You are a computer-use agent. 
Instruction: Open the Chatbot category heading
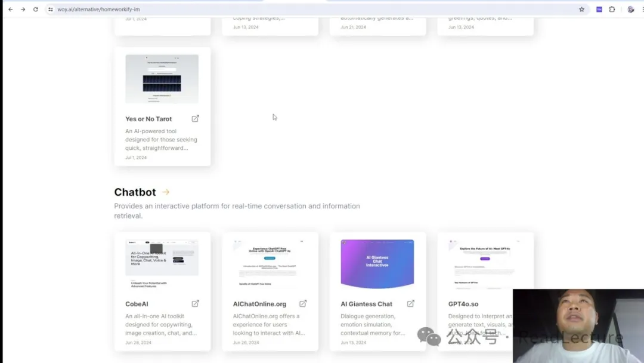pyautogui.click(x=135, y=192)
